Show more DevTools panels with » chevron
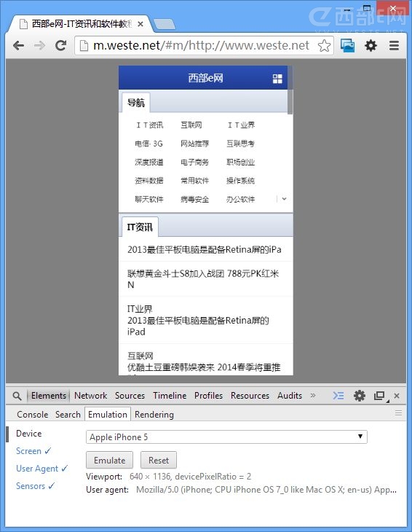Image resolution: width=412 pixels, height=532 pixels. click(x=313, y=395)
